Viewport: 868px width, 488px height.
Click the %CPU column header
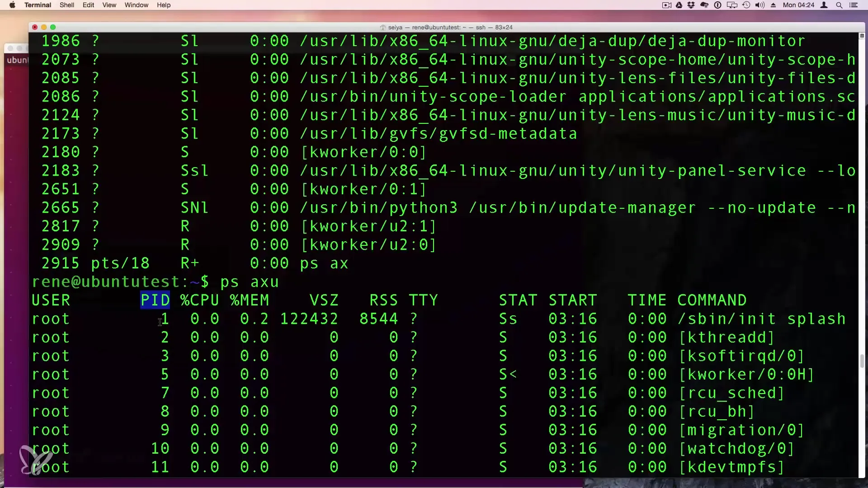point(199,300)
